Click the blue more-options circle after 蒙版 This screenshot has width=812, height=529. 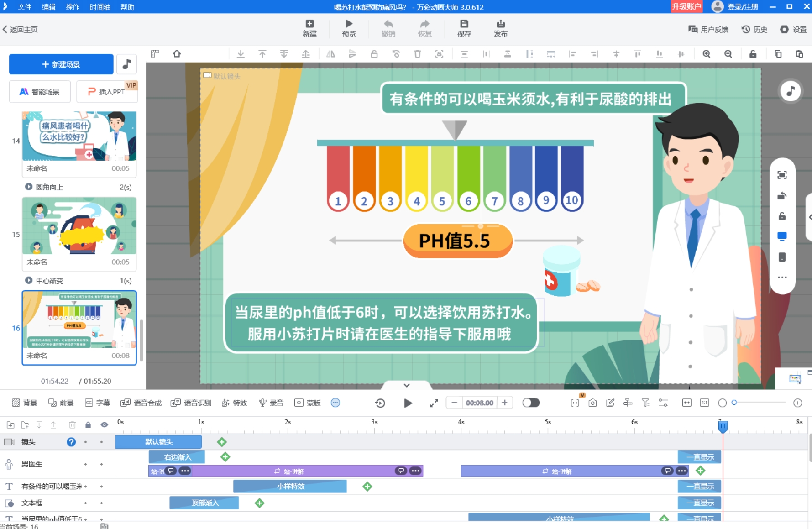[335, 403]
